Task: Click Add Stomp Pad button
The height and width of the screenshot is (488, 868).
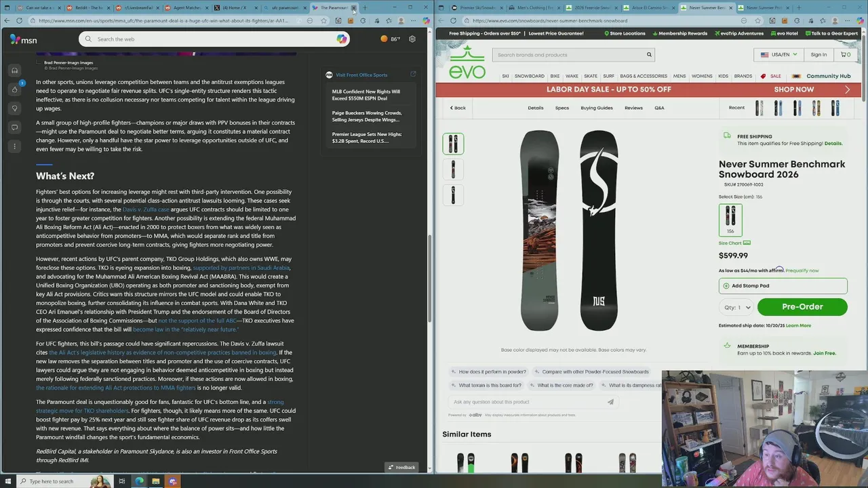Action: point(783,285)
